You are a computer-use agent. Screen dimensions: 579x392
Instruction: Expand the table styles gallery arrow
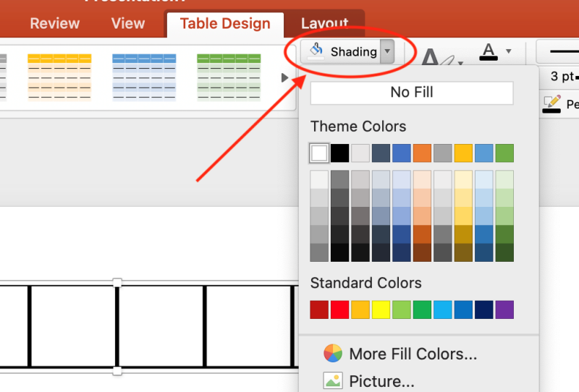pos(284,77)
